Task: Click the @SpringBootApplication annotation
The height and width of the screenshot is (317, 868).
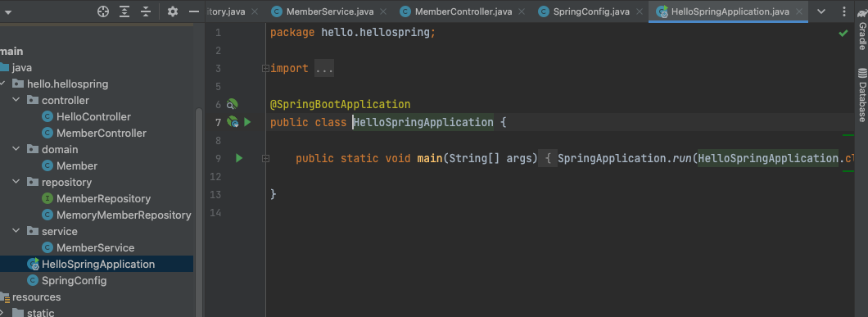Action: coord(340,104)
